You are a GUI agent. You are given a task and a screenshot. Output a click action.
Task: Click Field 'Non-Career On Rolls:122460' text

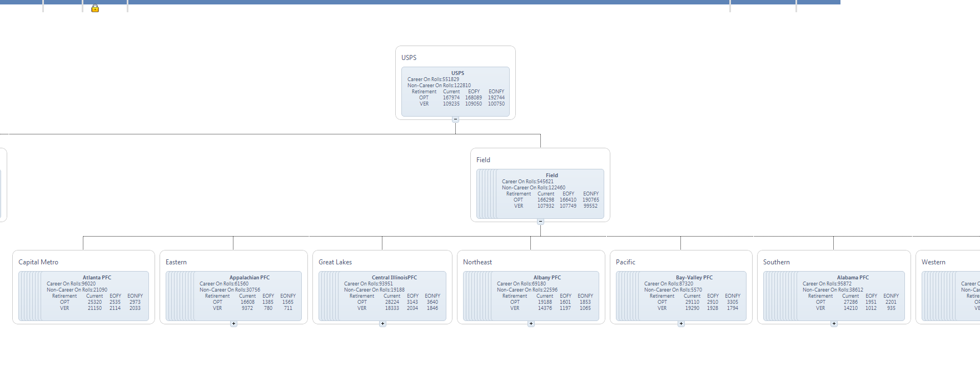click(534, 188)
